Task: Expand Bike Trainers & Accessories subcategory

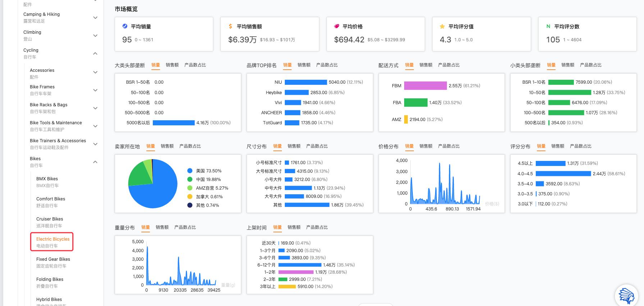Action: pos(95,144)
